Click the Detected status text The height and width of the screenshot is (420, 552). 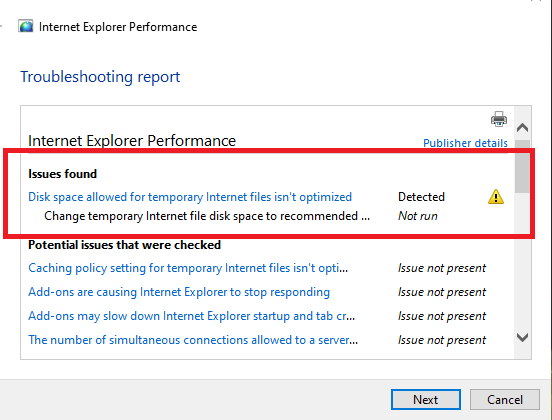click(421, 197)
